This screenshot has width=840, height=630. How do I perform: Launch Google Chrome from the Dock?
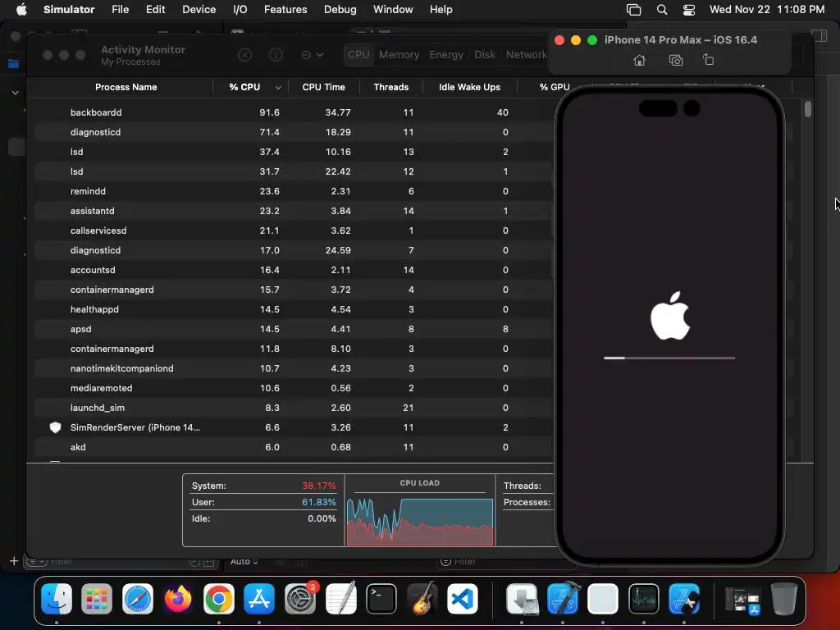click(218, 598)
